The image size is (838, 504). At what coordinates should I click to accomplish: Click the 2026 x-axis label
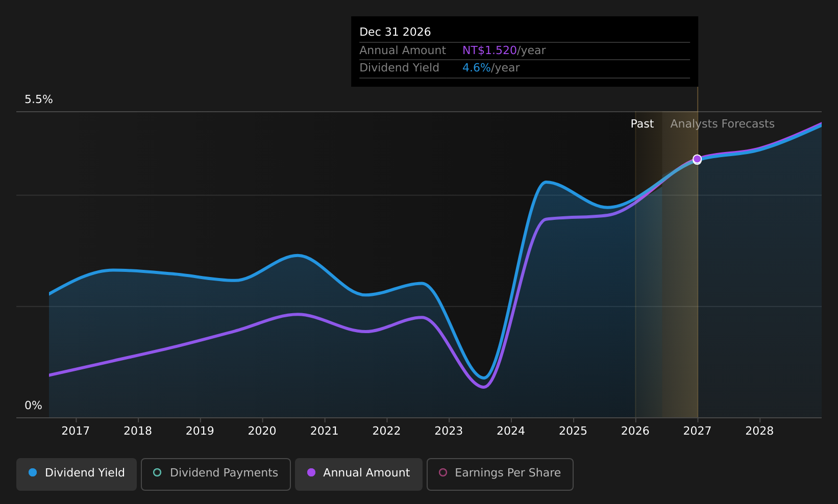click(635, 431)
